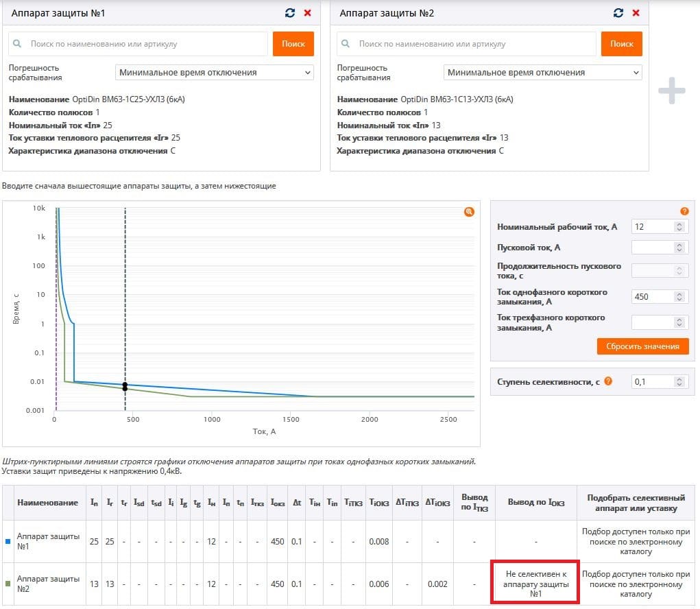
Task: Refresh protection device №1 panel
Action: click(290, 13)
